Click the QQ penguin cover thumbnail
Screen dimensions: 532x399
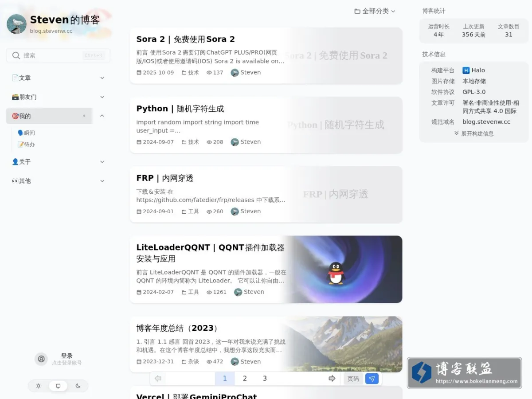[341, 270]
